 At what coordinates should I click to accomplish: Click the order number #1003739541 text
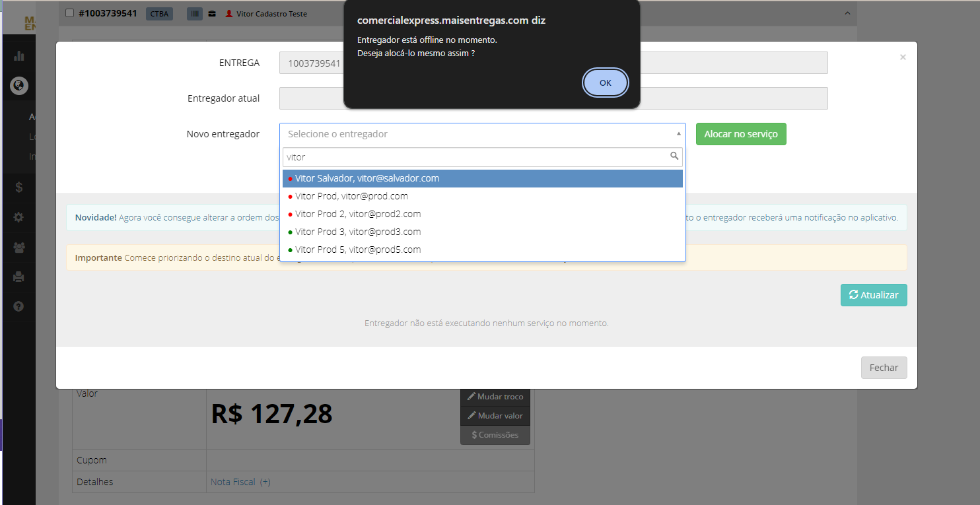[108, 13]
